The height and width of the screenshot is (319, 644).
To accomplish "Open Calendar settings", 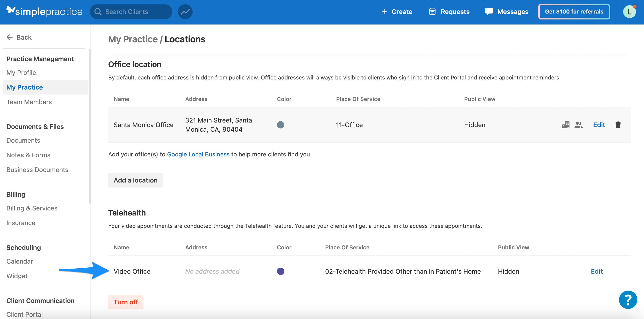I will [x=19, y=261].
